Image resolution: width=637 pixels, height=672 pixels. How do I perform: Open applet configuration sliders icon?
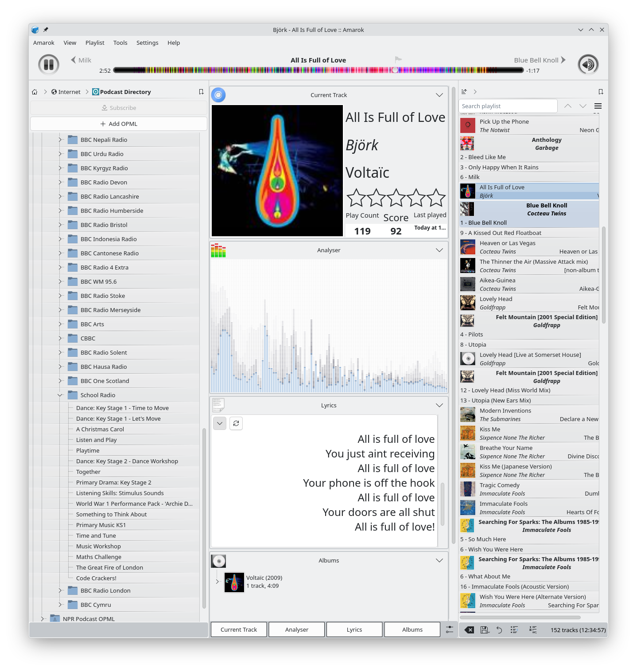click(x=449, y=629)
